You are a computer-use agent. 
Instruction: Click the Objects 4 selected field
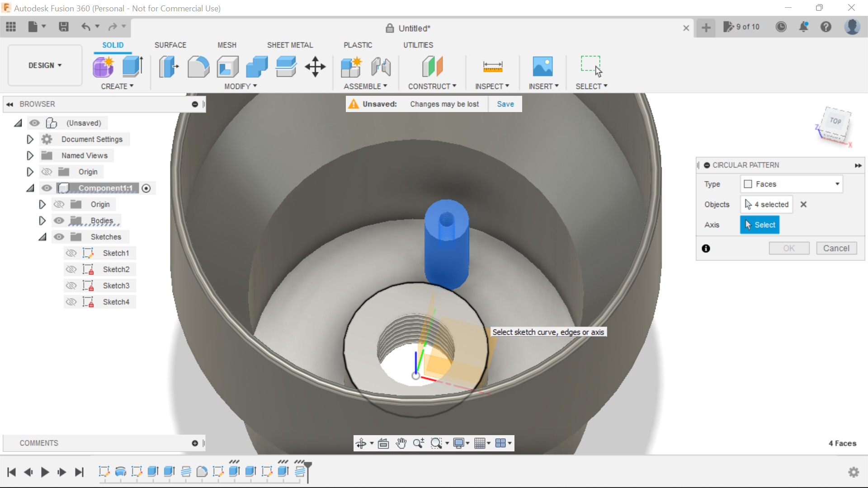tap(766, 204)
